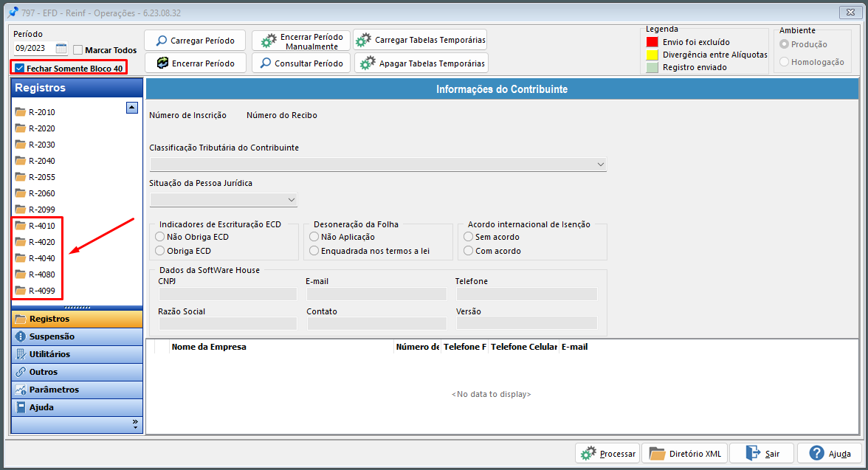The height and width of the screenshot is (470, 868).
Task: Click the exit door icon on Sair
Action: [754, 453]
